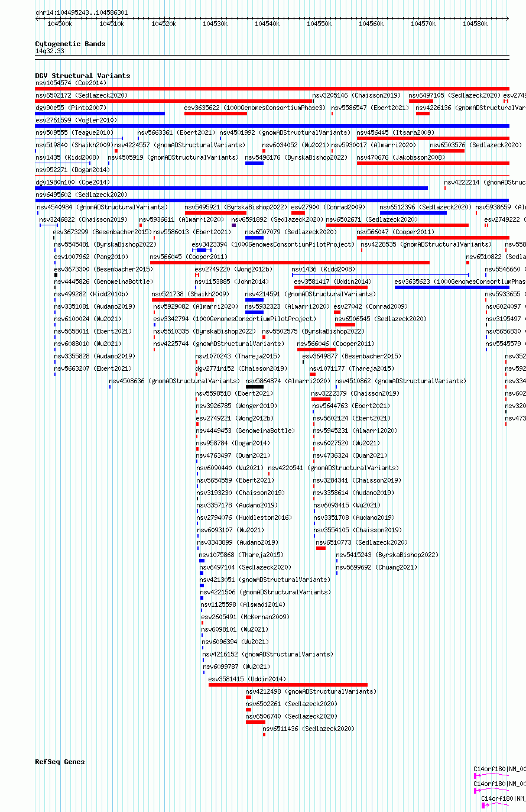
Task: Select nsv1436 (Kidd2008) label
Action: pyautogui.click(x=323, y=269)
